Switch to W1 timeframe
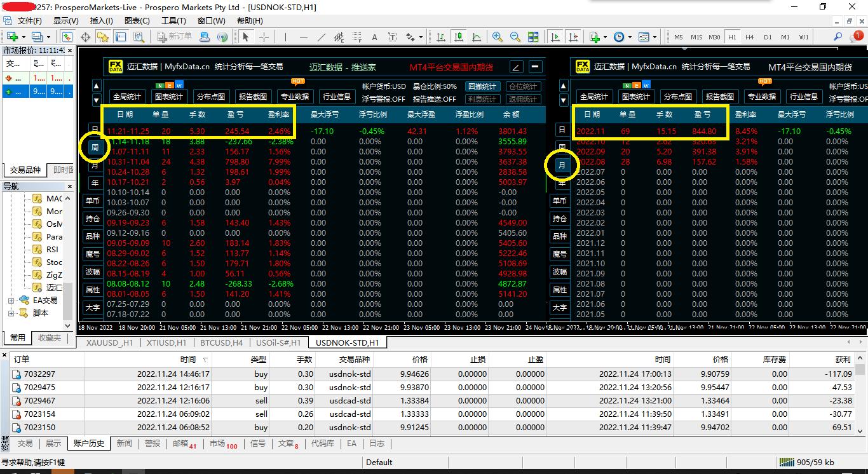 click(x=804, y=37)
